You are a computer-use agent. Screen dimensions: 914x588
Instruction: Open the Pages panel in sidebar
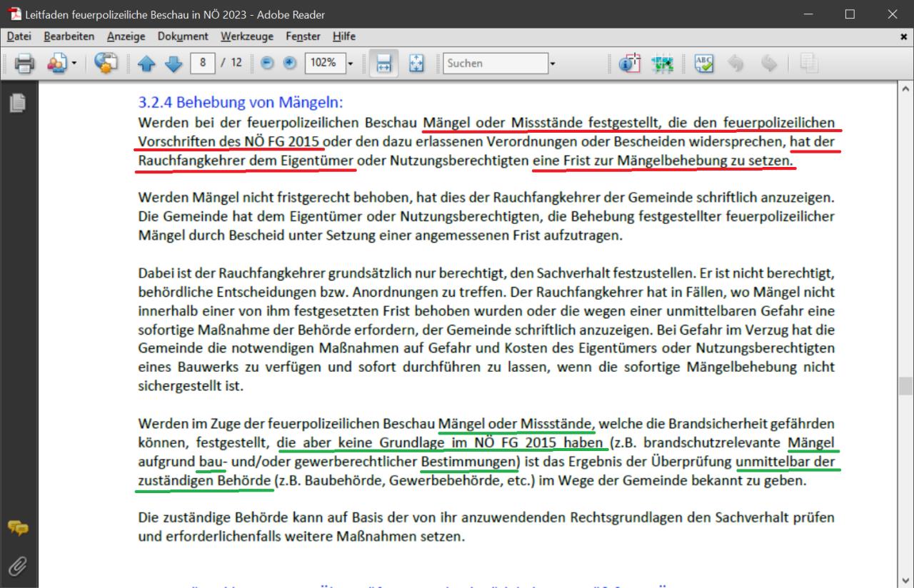pos(17,103)
